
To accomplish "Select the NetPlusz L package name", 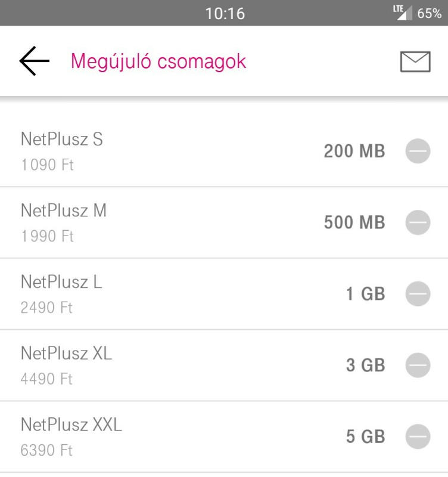I will 61,282.
